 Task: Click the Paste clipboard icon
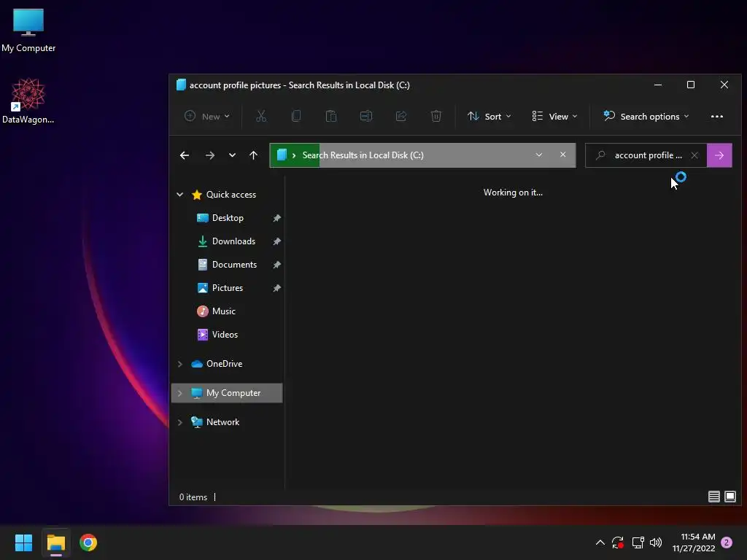click(x=331, y=116)
